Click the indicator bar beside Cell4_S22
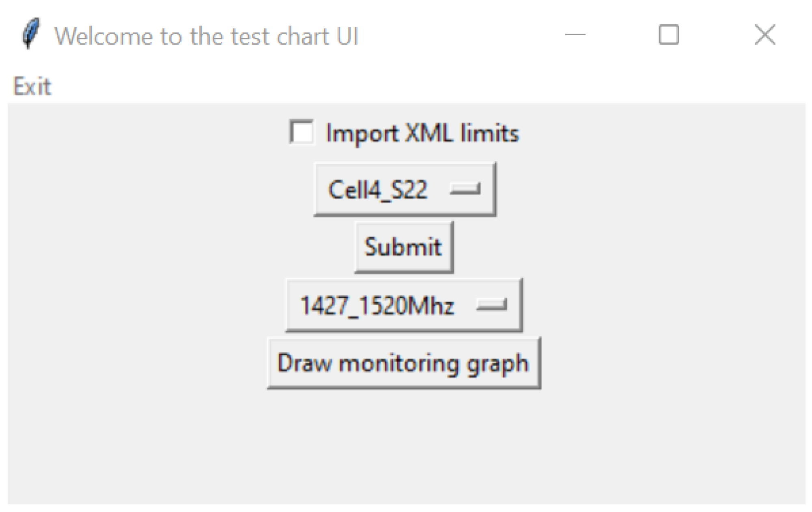 [x=465, y=189]
